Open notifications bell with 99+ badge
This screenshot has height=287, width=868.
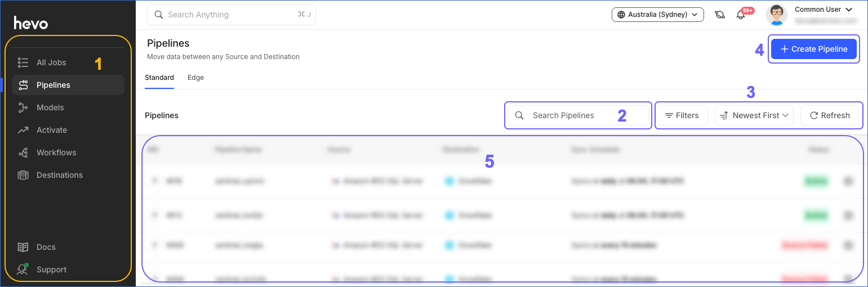tap(741, 15)
